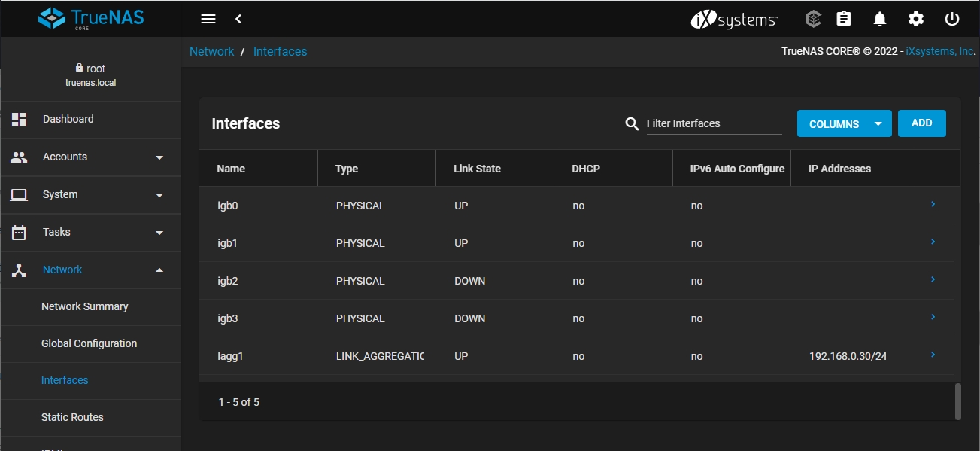
Task: Open the TrueCommand icon in top bar
Action: [x=813, y=19]
